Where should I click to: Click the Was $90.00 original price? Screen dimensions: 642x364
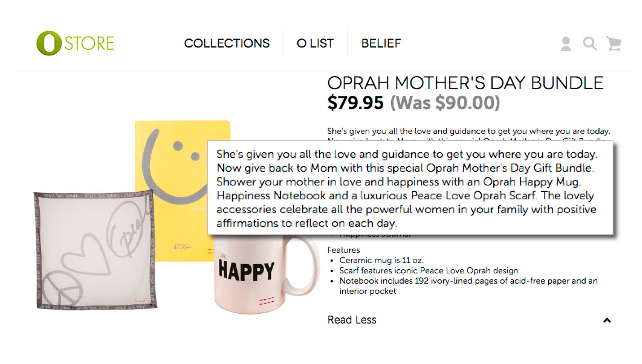[445, 103]
